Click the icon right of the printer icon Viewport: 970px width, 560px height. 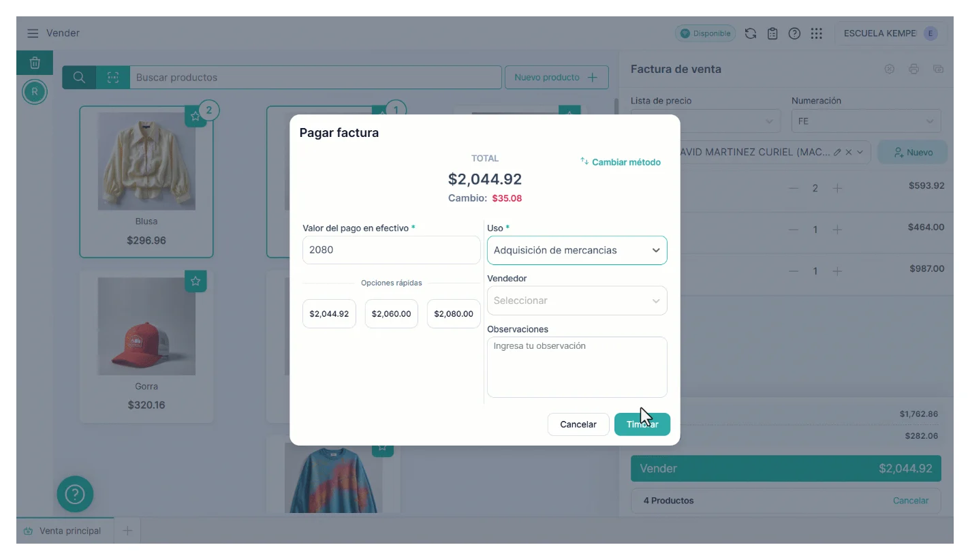tap(938, 69)
